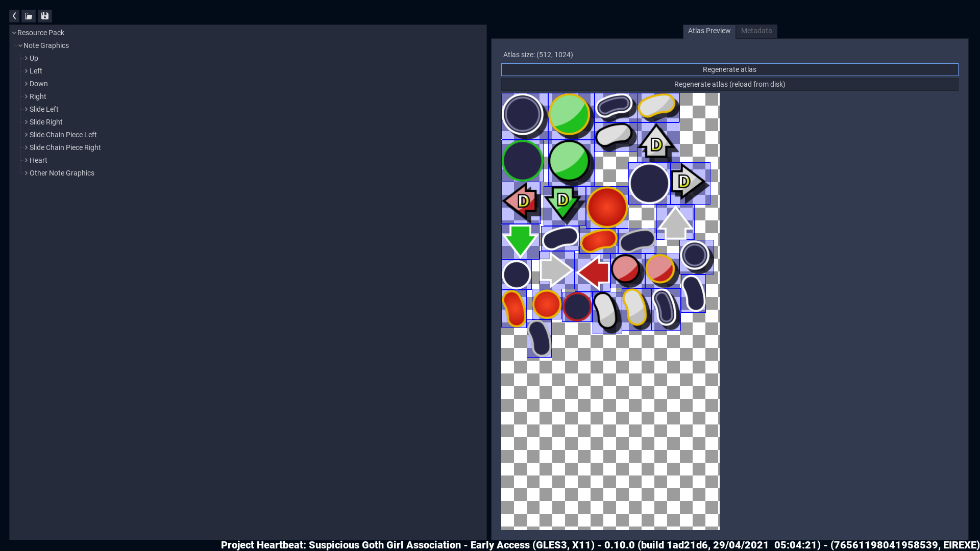This screenshot has height=551, width=980.
Task: Expand the Up note entry
Action: 26,58
